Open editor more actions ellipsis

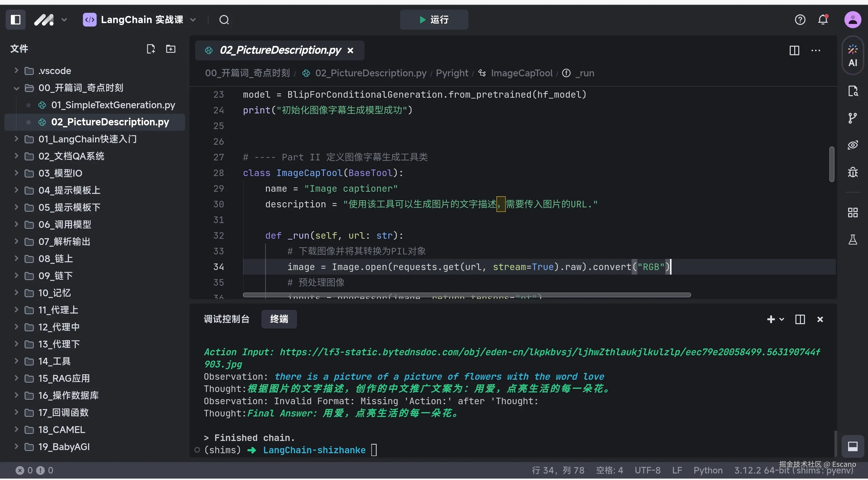(x=815, y=50)
